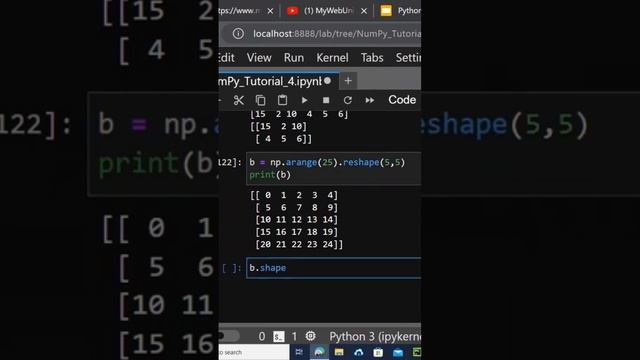Open Microsoft Store from the taskbar

click(x=378, y=352)
